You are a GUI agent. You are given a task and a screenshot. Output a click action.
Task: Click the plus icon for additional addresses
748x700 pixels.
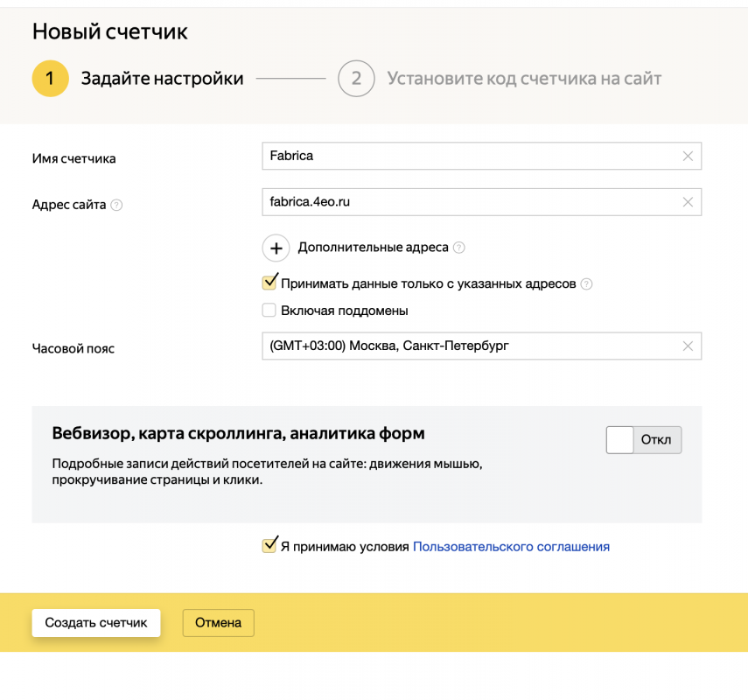coord(276,248)
